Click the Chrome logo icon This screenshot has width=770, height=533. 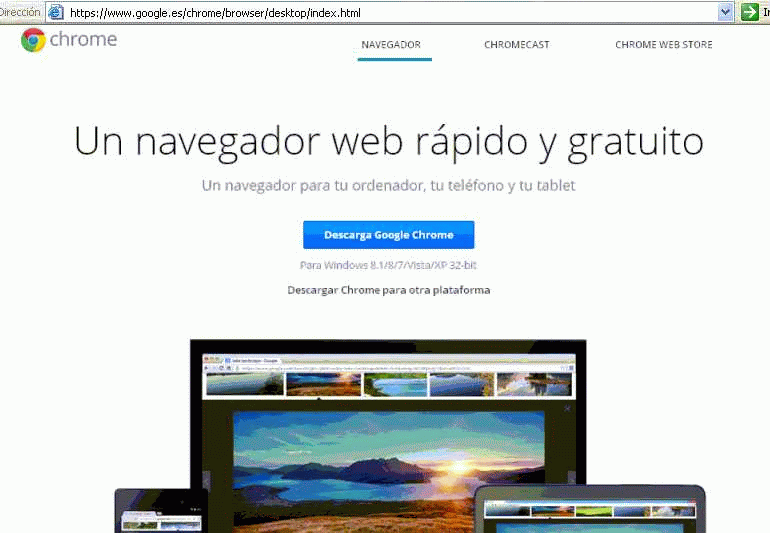point(33,40)
